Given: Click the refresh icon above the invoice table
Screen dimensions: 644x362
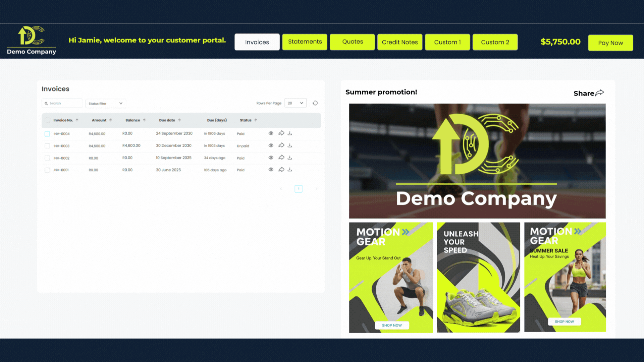Looking at the screenshot, I should [x=315, y=103].
